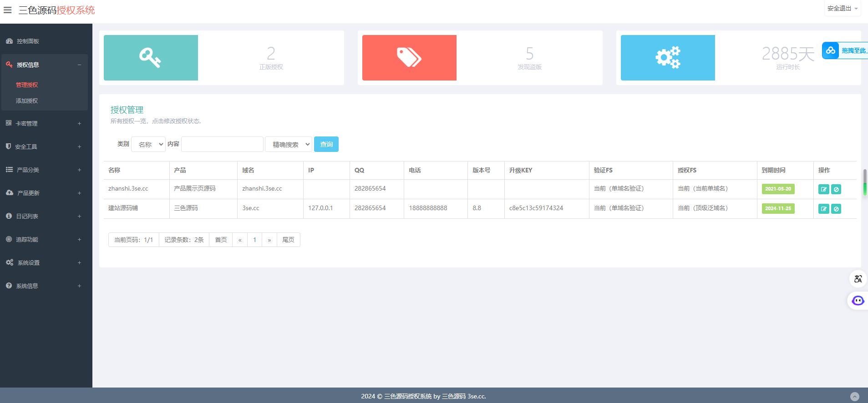868x403 pixels.
Task: Click the 系统信息 question mark icon
Action: click(9, 285)
